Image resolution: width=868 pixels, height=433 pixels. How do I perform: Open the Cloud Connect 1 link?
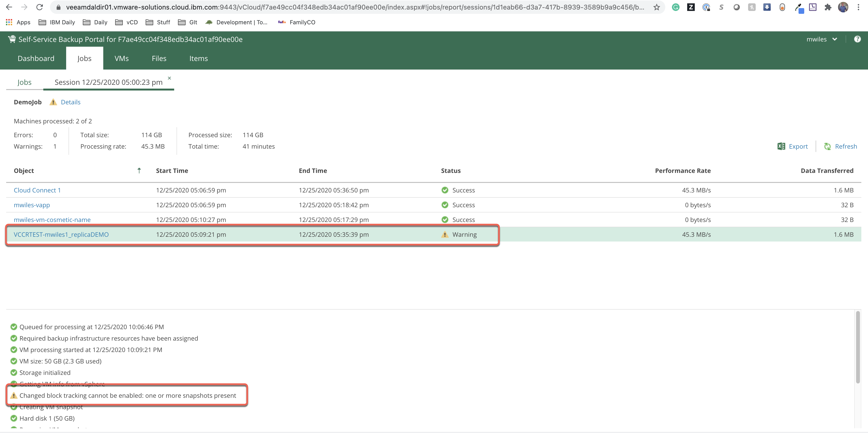(37, 190)
